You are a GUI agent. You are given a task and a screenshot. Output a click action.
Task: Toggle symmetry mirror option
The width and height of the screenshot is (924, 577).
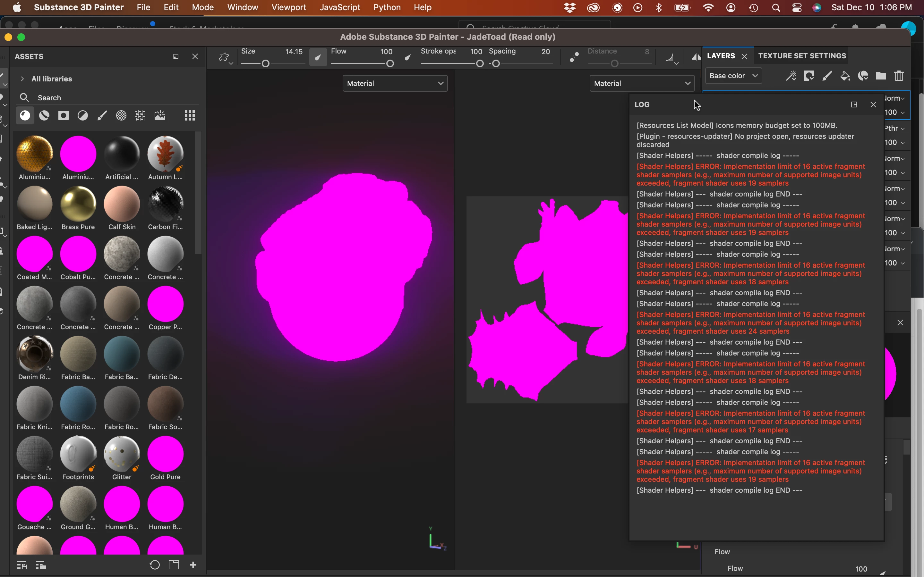click(x=696, y=57)
